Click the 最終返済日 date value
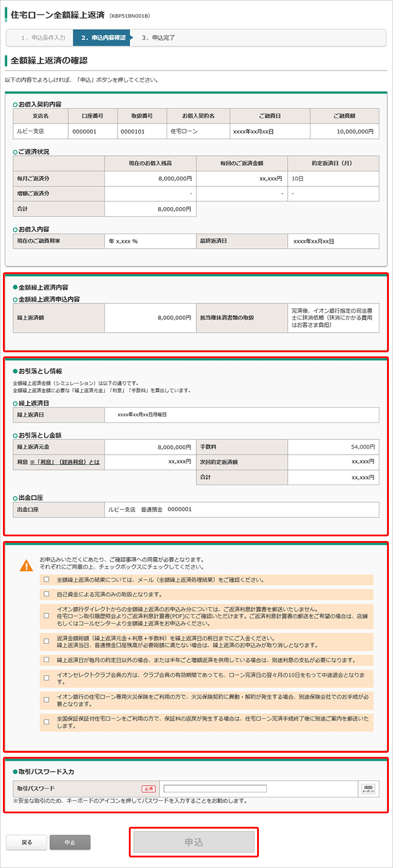393x868 pixels. [x=314, y=241]
